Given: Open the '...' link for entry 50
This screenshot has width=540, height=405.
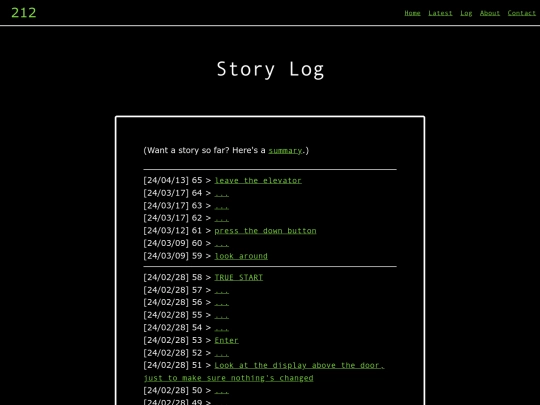Looking at the screenshot, I should tap(221, 391).
